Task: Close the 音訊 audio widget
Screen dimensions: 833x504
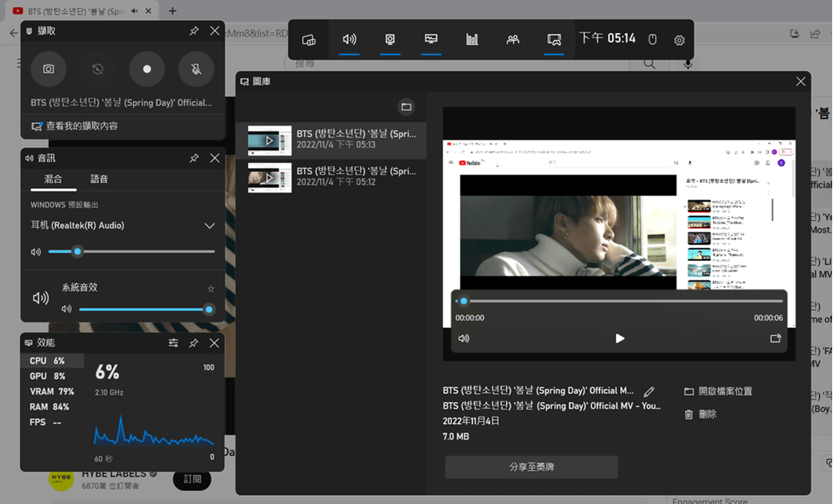Action: click(215, 157)
